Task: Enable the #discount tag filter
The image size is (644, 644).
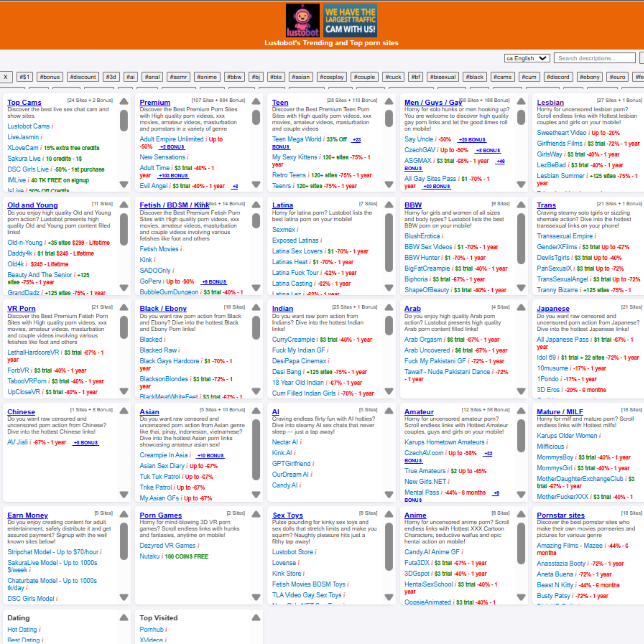Action: [83, 77]
